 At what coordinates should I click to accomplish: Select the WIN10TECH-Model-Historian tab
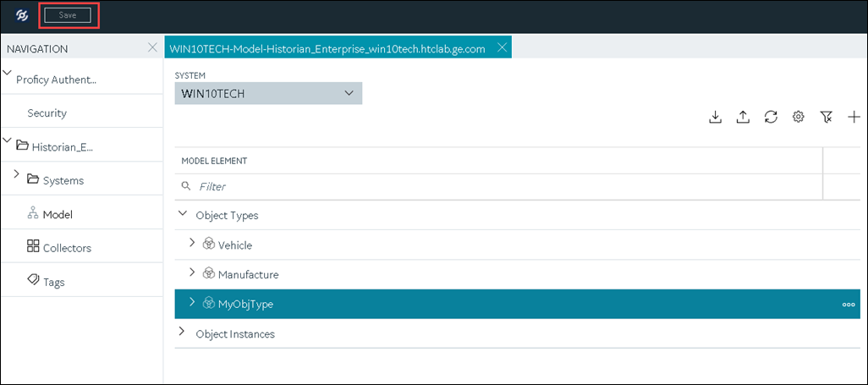click(x=327, y=48)
